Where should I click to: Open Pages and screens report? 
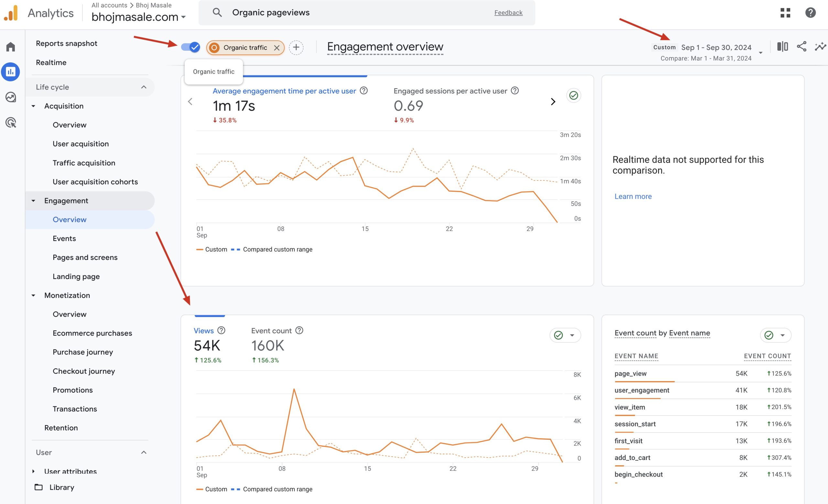(85, 258)
